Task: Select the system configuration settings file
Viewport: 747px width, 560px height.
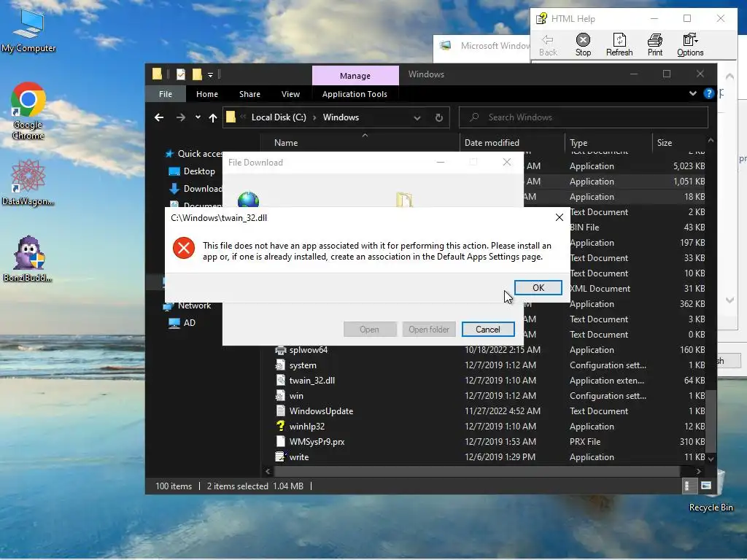Action: [484, 365]
